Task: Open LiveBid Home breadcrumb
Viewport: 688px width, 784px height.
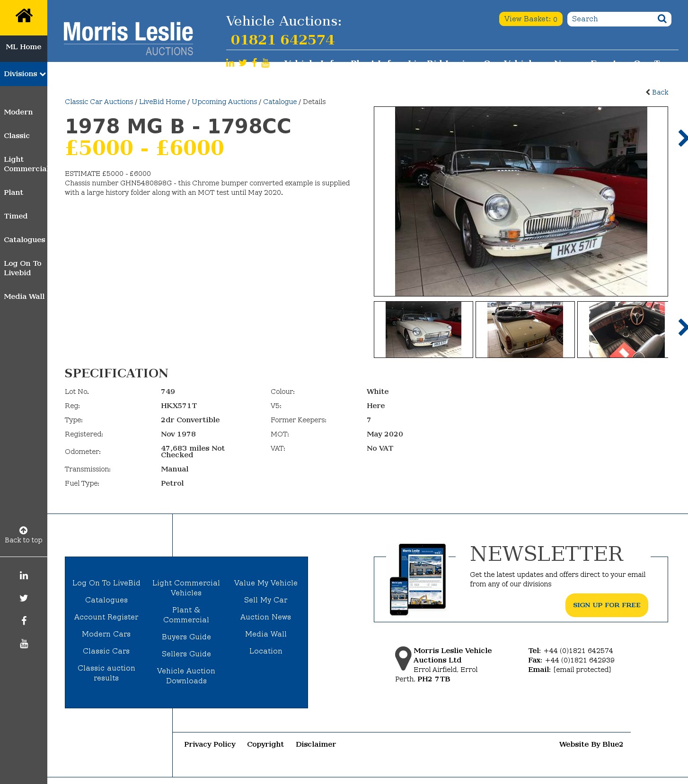Action: click(x=162, y=102)
